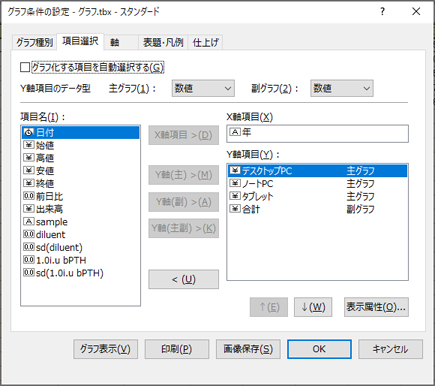Open the 軸 tab
Viewport: 435px width, 386px height.
(121, 42)
